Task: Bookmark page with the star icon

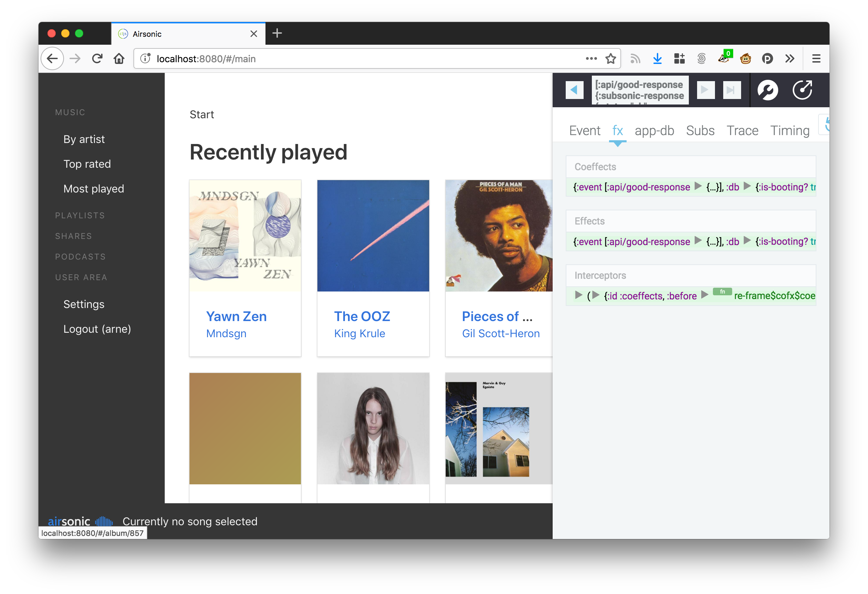Action: 610,59
